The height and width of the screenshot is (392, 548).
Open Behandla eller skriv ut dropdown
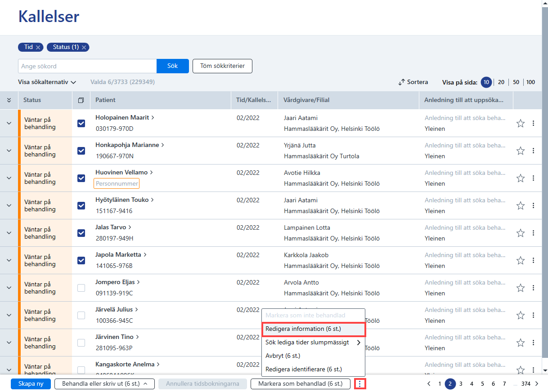coord(104,384)
